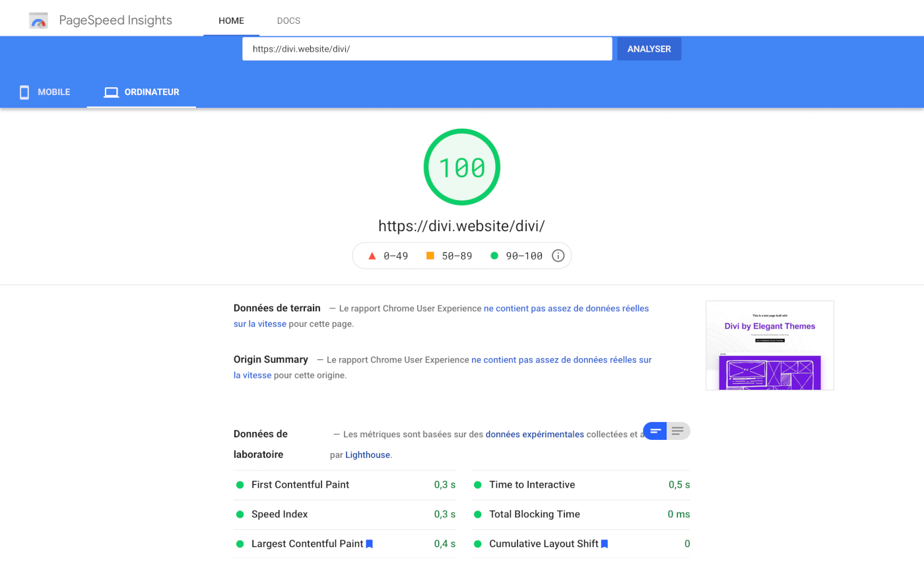Click the Total Blocking Time metric label

tap(535, 515)
